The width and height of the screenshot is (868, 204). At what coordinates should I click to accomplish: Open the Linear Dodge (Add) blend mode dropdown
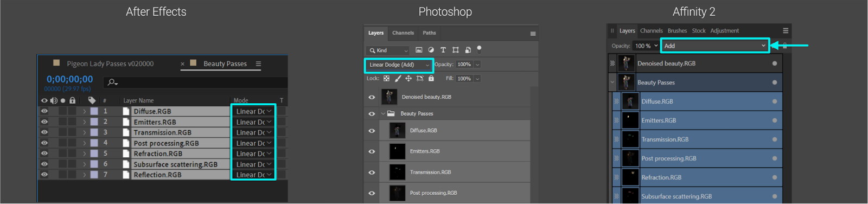click(399, 65)
